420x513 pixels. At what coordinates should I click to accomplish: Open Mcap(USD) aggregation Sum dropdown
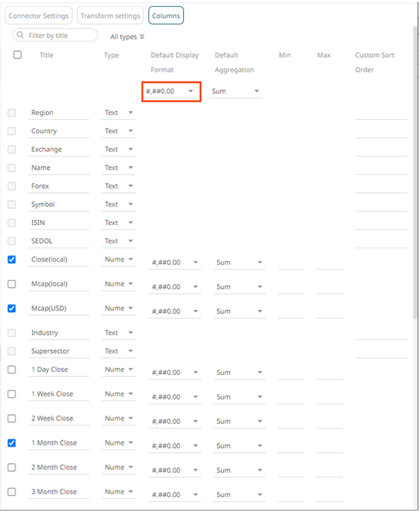click(x=239, y=311)
